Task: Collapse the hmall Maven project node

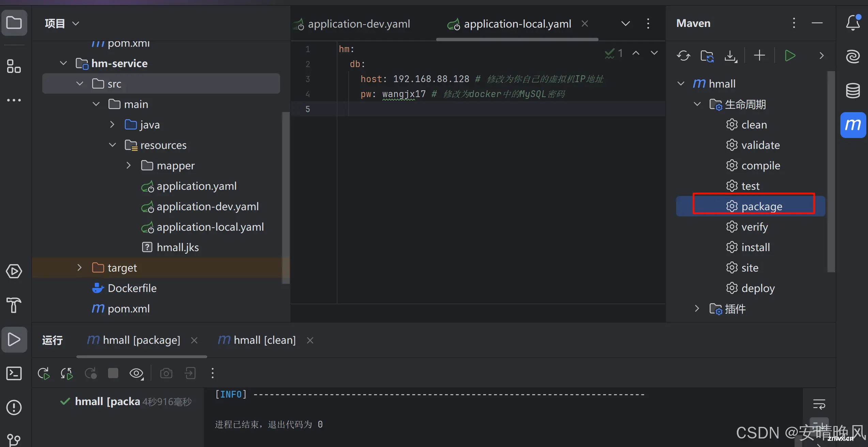Action: 681,83
